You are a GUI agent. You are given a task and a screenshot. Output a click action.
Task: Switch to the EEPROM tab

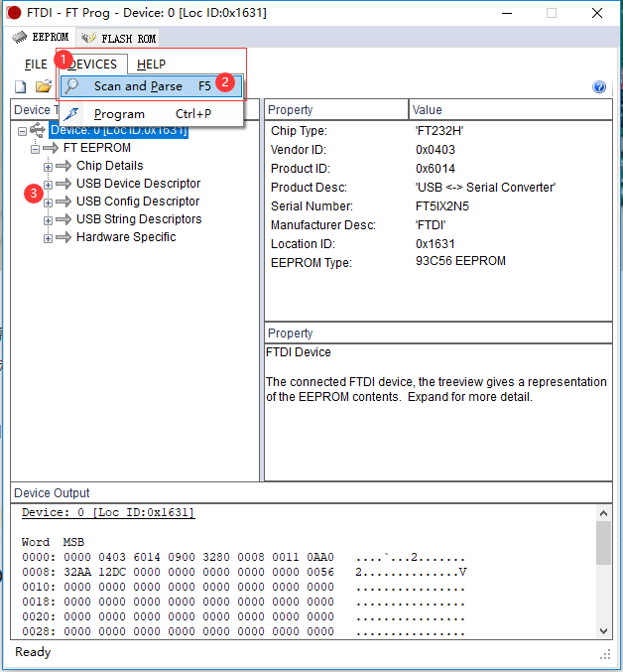coord(40,38)
